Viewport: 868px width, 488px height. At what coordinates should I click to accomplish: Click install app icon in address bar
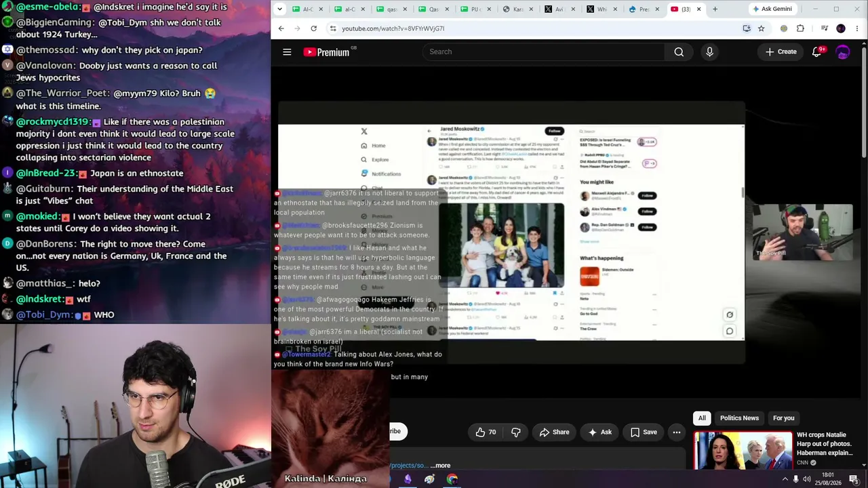pyautogui.click(x=747, y=28)
